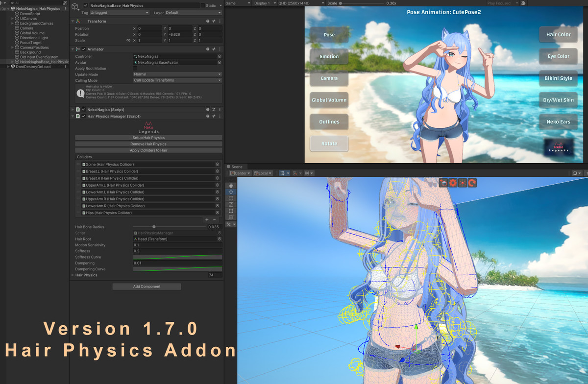Select FocusTarget in the hierarchy
The image size is (588, 384).
(30, 43)
